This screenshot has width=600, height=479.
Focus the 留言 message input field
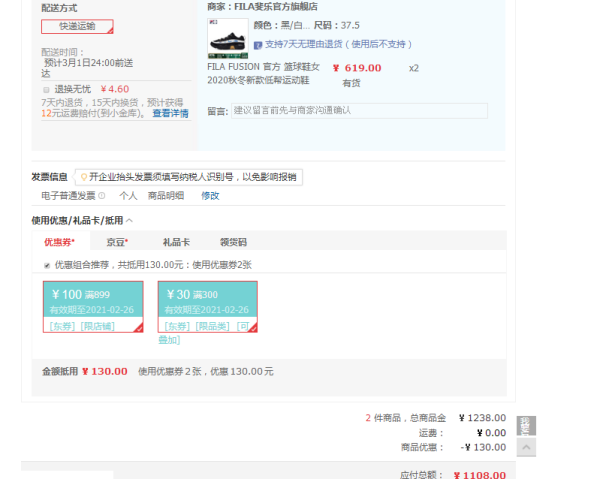point(359,111)
